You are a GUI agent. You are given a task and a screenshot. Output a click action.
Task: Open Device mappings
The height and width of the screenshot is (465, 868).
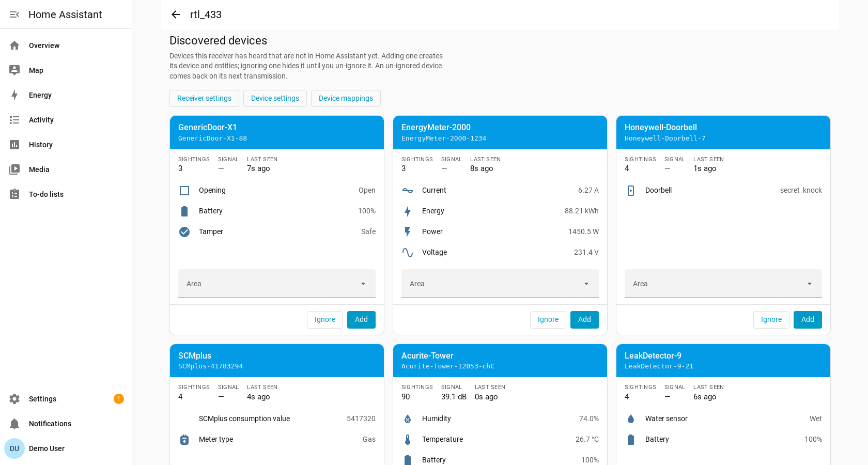pyautogui.click(x=346, y=98)
